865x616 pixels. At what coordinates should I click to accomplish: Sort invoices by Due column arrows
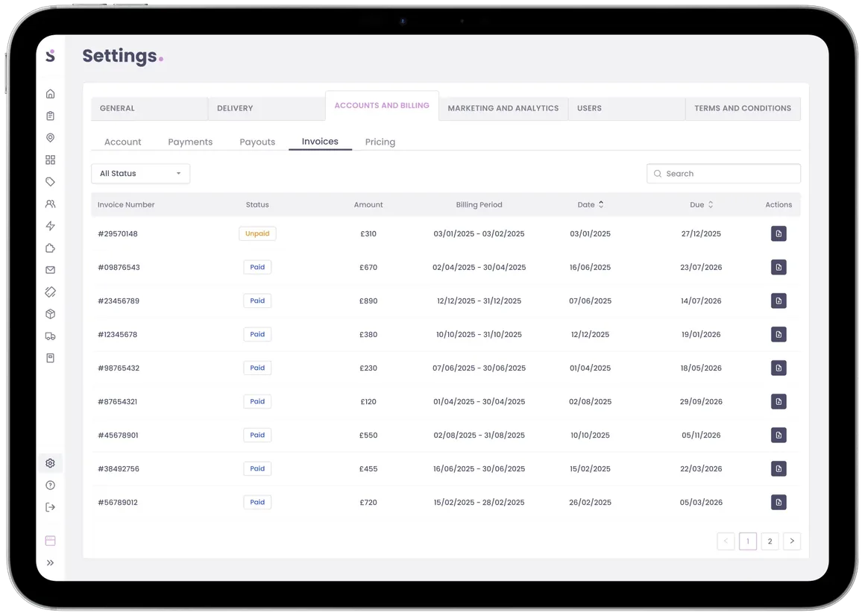(711, 204)
